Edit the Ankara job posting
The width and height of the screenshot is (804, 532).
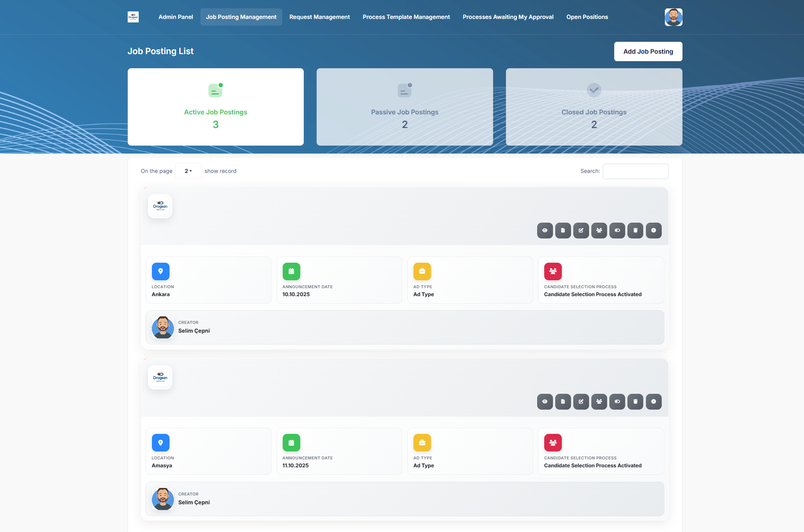click(581, 230)
